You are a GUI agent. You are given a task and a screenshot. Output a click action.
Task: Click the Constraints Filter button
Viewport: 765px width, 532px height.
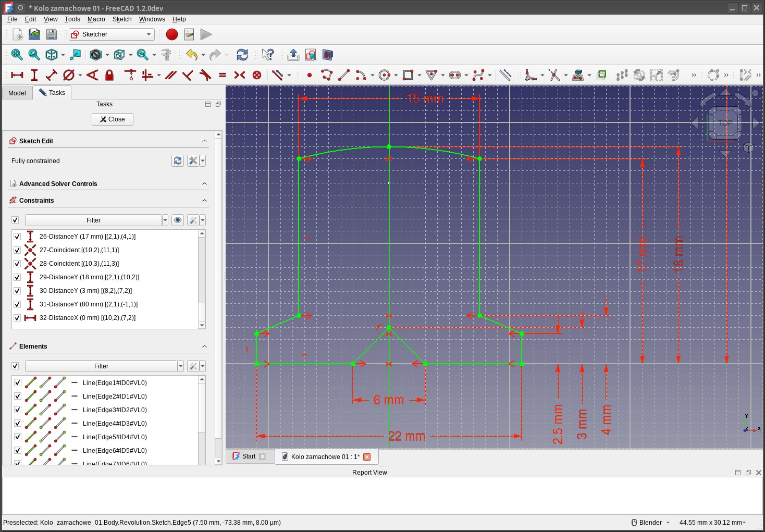[93, 220]
